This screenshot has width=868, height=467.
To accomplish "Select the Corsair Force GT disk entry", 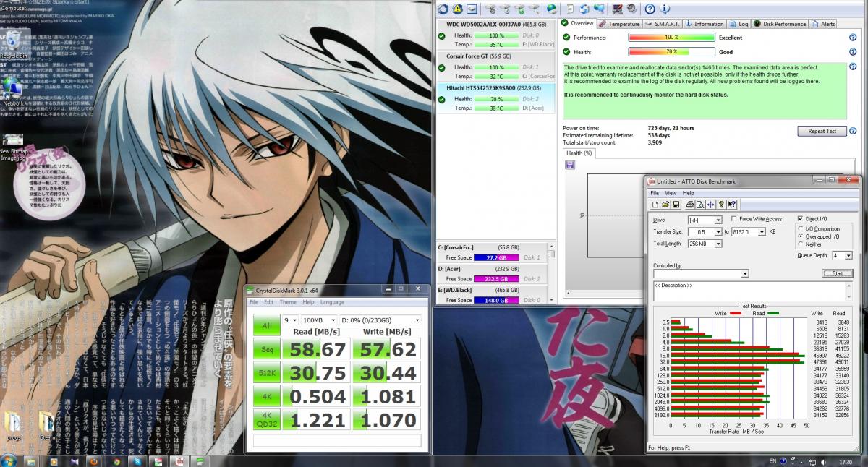I will 496,66.
